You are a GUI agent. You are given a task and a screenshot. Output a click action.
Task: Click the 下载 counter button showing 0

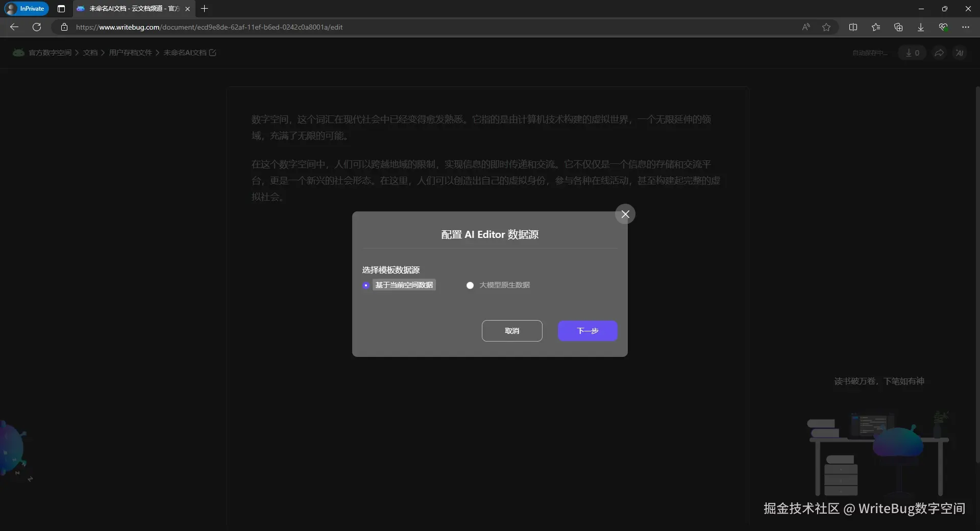(912, 53)
